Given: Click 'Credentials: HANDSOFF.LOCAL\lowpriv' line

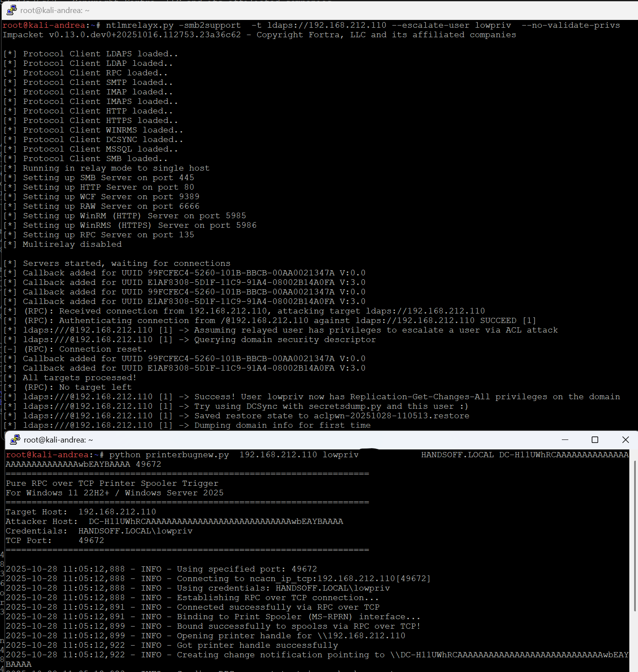Looking at the screenshot, I should pyautogui.click(x=99, y=531).
